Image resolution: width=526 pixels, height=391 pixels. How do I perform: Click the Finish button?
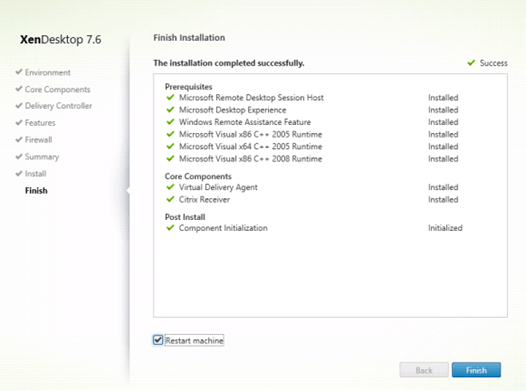pyautogui.click(x=476, y=370)
